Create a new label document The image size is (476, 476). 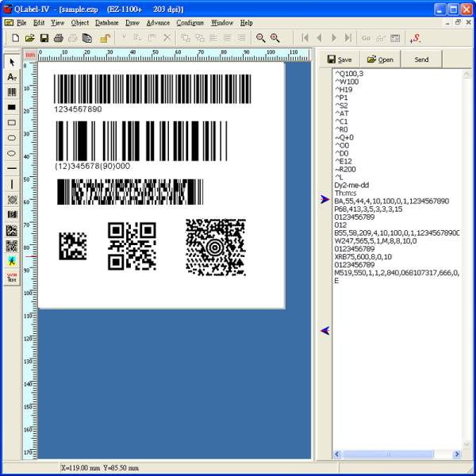(x=15, y=38)
